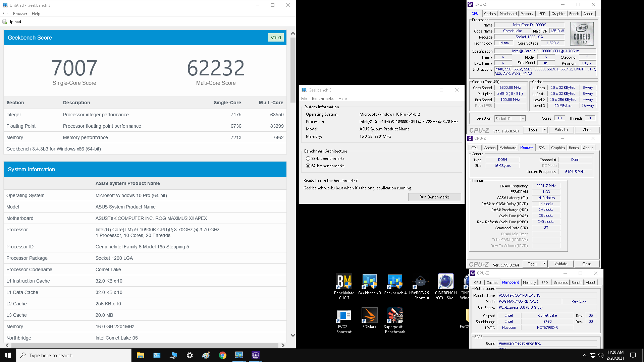Launch 3DMark desktop icon
Viewport: 644px width, 362px height.
pos(369,318)
